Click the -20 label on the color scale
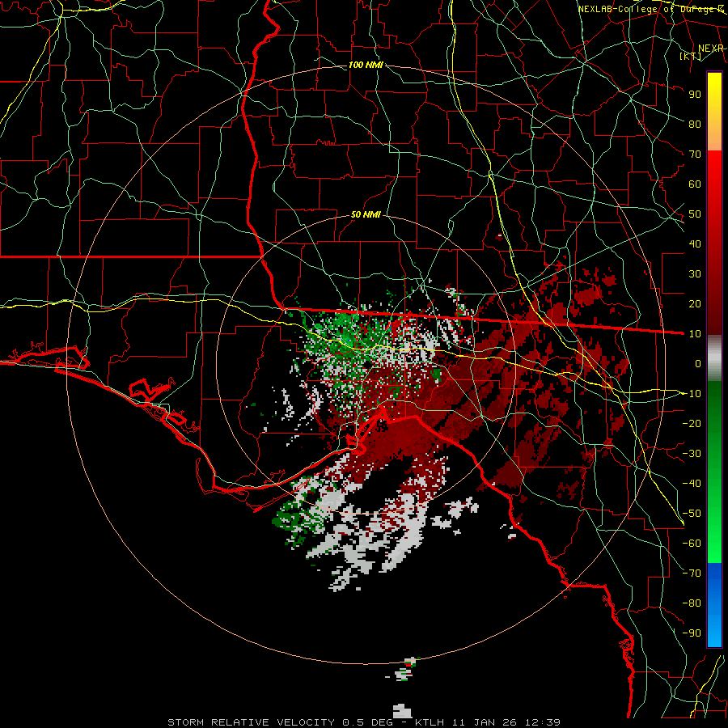Viewport: 728px width, 728px height. 692,424
